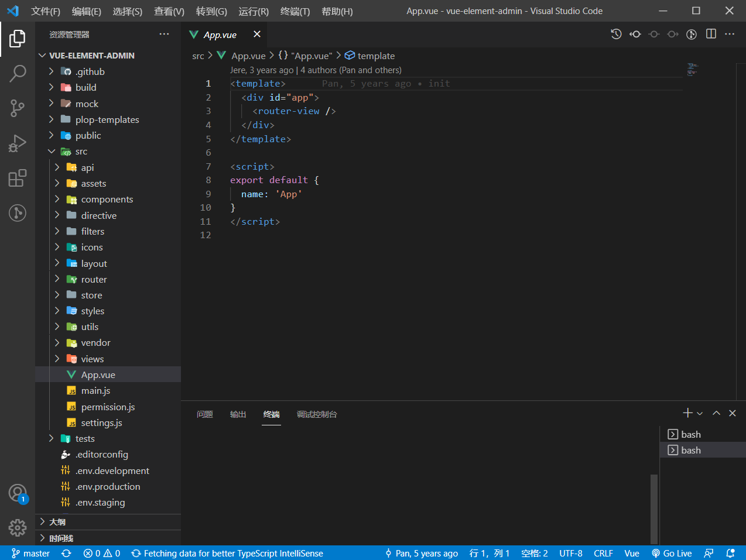Viewport: 746px width, 560px height.
Task: Open the 编辑(E) menu
Action: coord(87,11)
